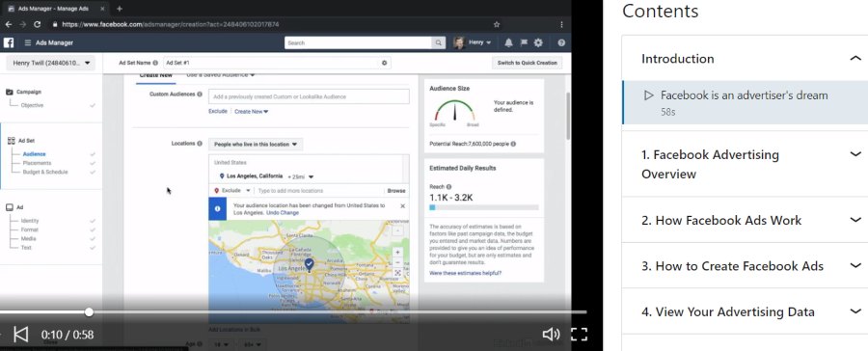The image size is (868, 351).
Task: Click the flag pages icon
Action: click(x=524, y=42)
